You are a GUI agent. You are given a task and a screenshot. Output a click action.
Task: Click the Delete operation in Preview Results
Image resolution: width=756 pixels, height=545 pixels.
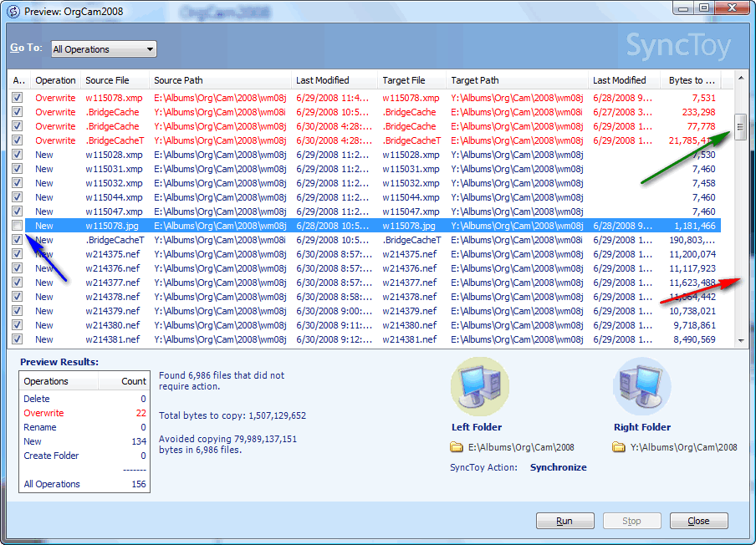[x=37, y=399]
